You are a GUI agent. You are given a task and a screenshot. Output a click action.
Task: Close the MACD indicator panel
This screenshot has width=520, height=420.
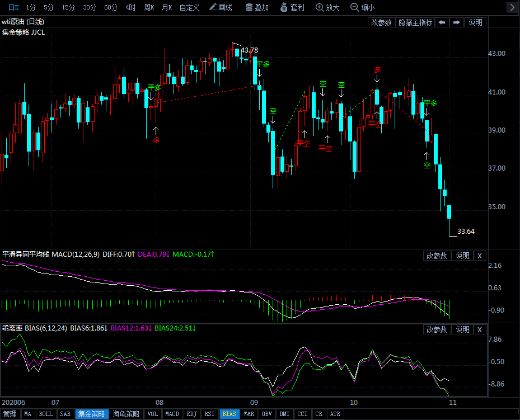(x=480, y=256)
